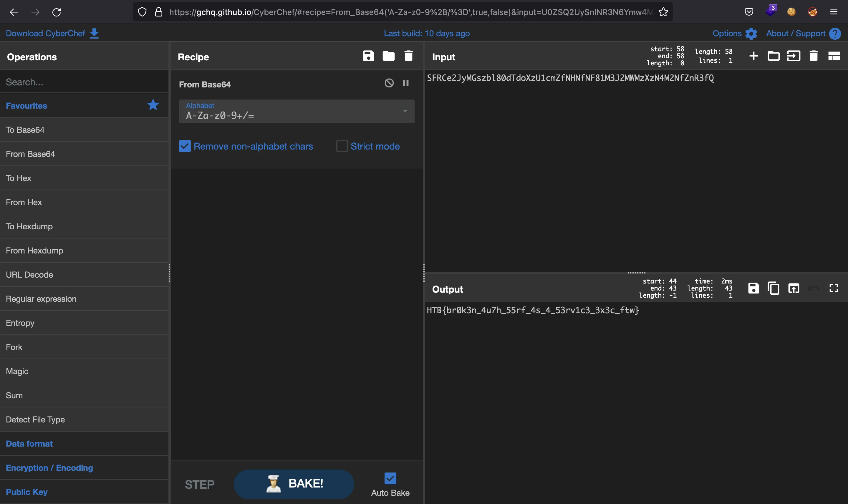Click the Favourites star icon
The height and width of the screenshot is (504, 848).
pos(153,105)
